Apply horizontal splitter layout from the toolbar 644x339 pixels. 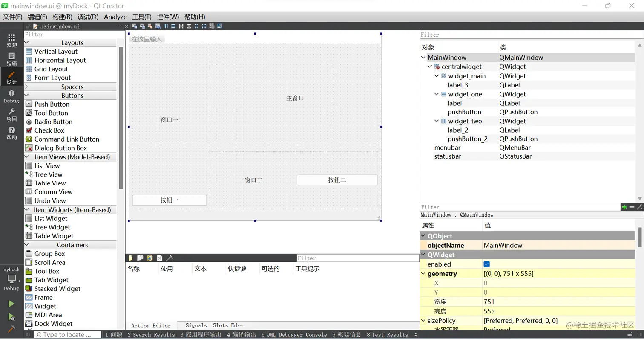point(181,26)
